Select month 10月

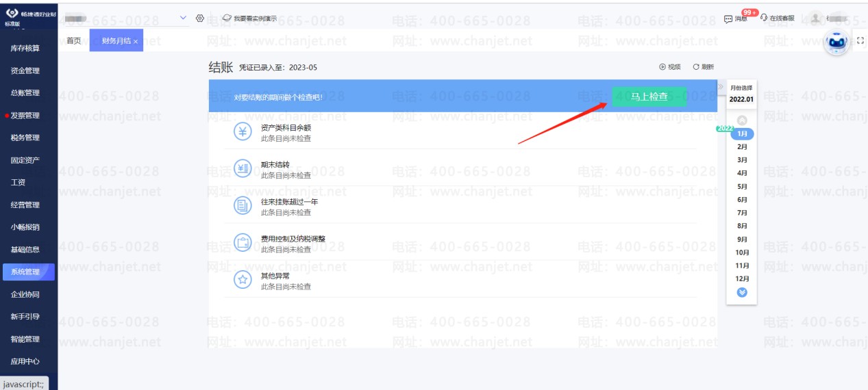coord(742,252)
